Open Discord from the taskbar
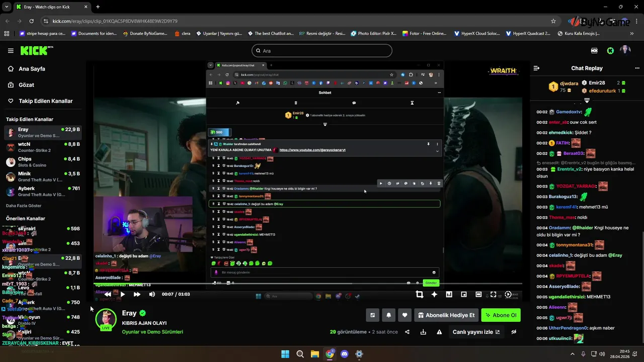This screenshot has height=362, width=644. tap(344, 354)
